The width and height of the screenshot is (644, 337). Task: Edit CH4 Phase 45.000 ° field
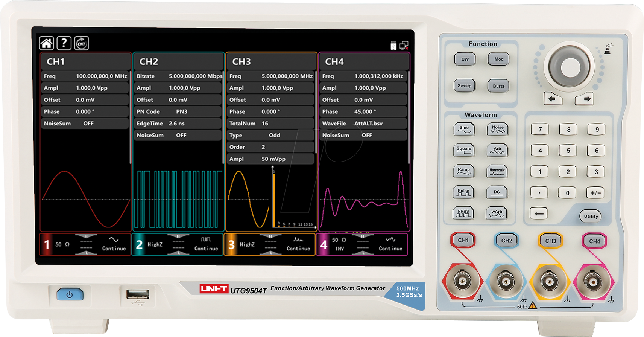[363, 111]
